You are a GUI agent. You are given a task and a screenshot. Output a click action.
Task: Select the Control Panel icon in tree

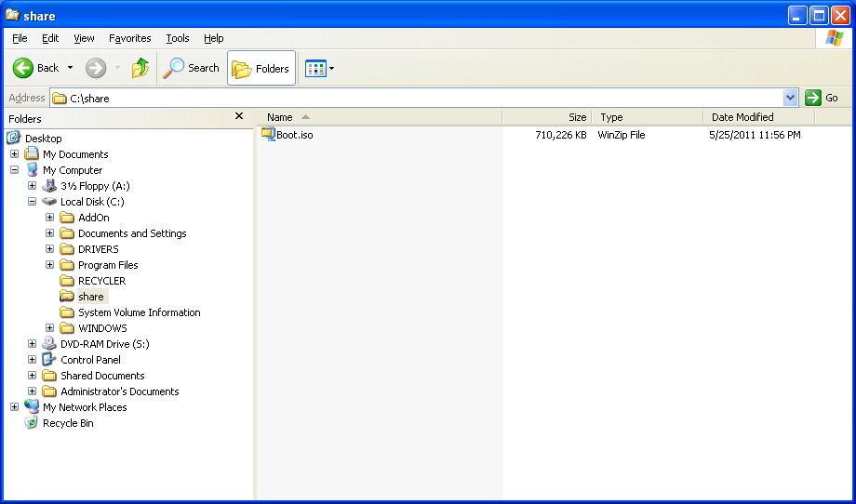coord(49,360)
